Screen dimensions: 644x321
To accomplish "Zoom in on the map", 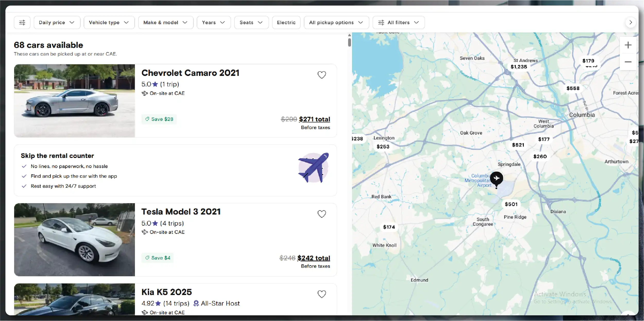I will pos(628,45).
